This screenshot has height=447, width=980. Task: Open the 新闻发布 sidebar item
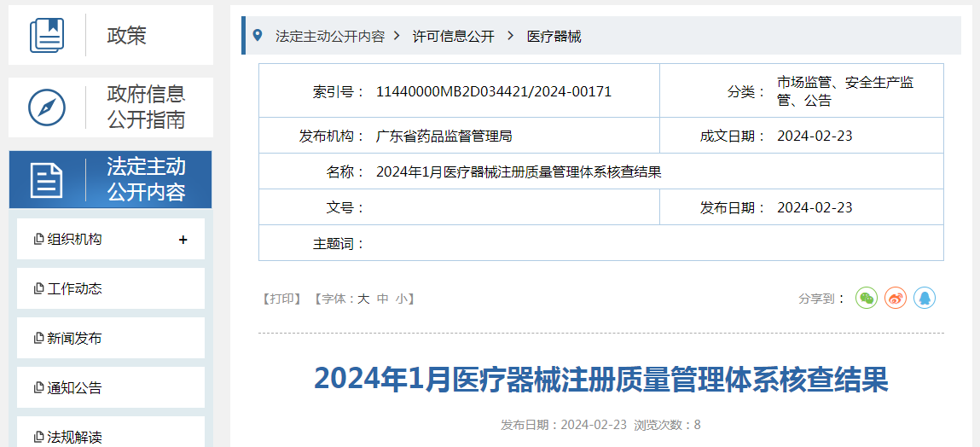pos(74,339)
